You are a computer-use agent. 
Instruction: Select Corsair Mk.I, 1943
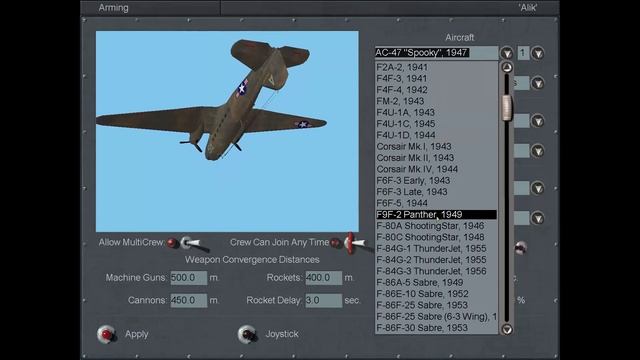[x=436, y=147]
